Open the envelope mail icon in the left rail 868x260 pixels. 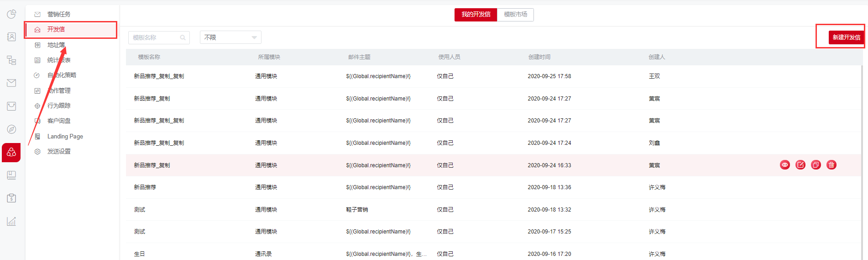pos(11,83)
